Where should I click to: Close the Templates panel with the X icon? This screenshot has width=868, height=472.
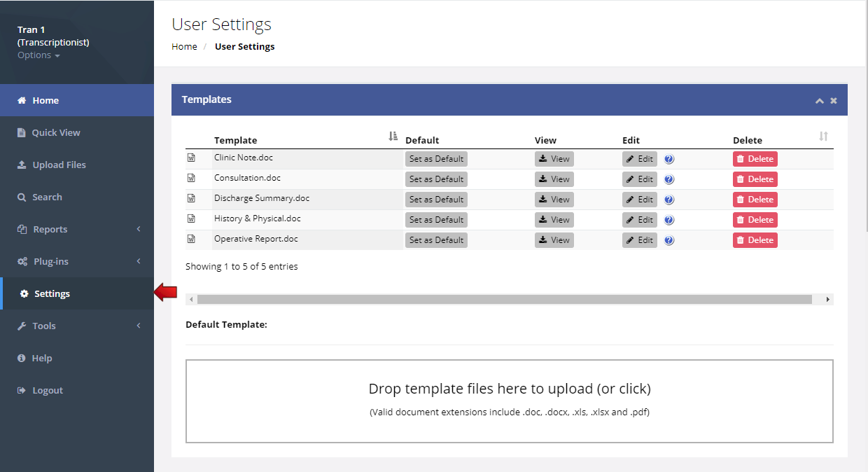[834, 101]
